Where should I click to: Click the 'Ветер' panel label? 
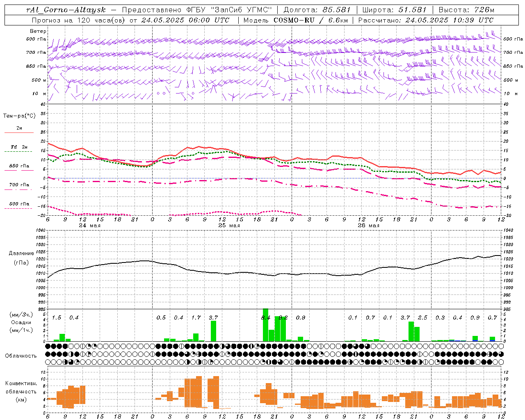click(38, 31)
